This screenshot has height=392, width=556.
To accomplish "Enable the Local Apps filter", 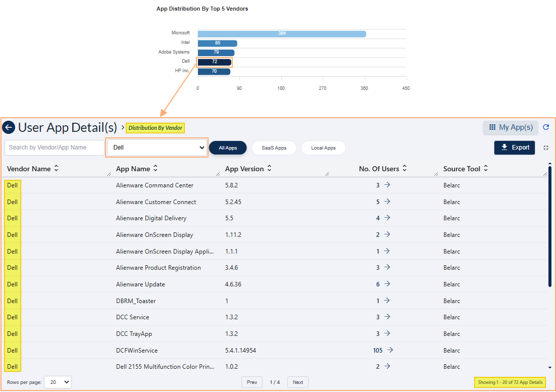I will (x=323, y=148).
